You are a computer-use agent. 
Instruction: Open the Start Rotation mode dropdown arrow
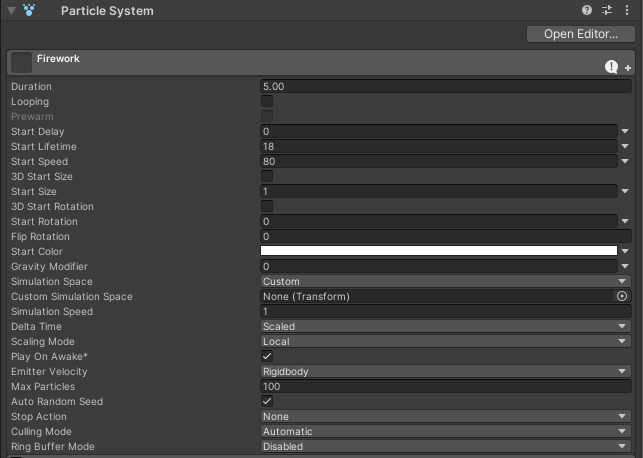625,221
